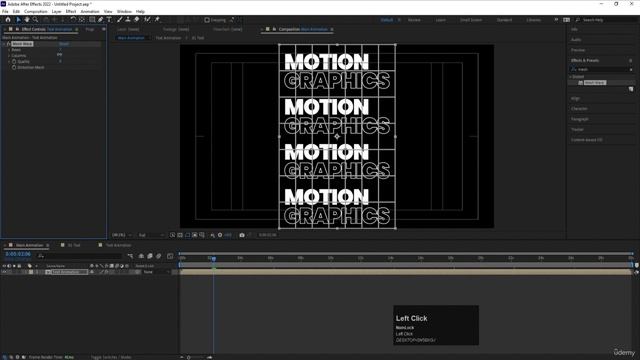Click the current time indicator playhead
640x360 pixels.
(x=213, y=259)
